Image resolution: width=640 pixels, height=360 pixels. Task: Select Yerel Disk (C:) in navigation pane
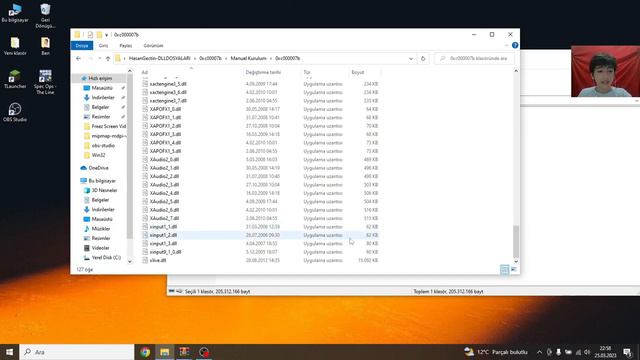(102, 258)
